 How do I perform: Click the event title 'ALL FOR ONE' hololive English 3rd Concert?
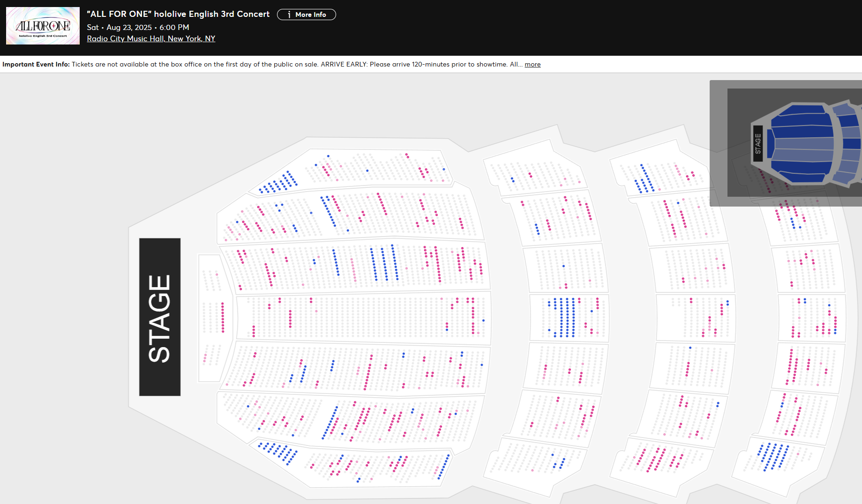click(178, 14)
